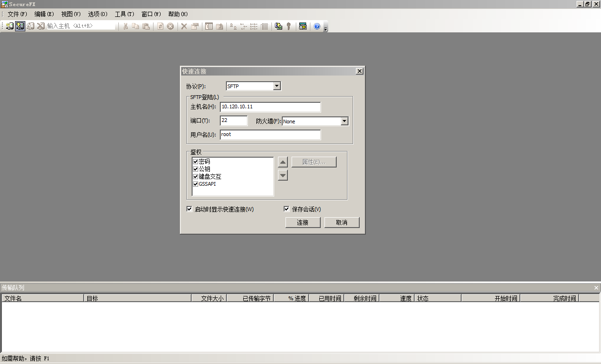Click the Cut scissors toolbar icon
This screenshot has width=601, height=364.
tap(125, 26)
